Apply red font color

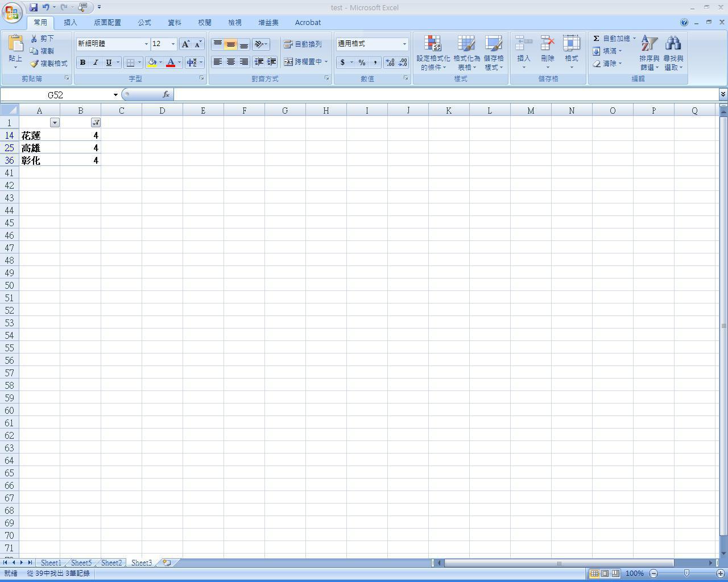tap(170, 63)
